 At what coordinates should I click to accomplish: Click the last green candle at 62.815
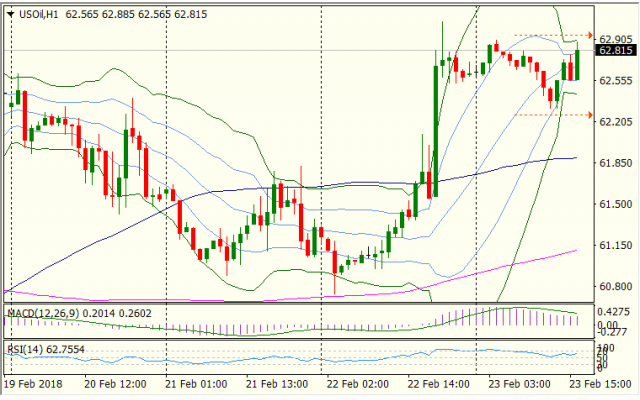pyautogui.click(x=578, y=65)
